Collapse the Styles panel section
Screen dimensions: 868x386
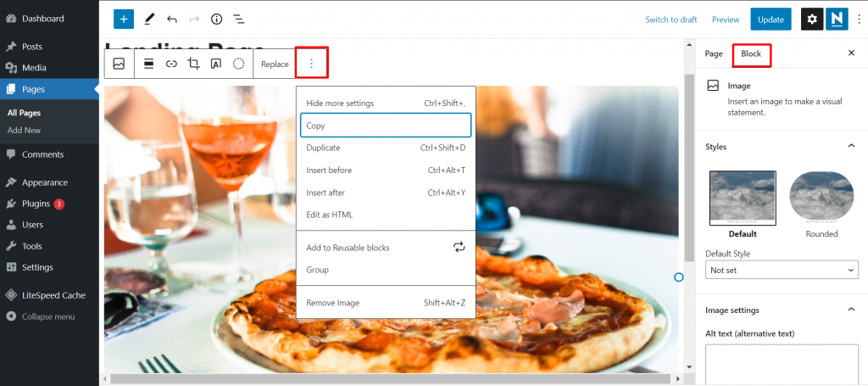851,146
